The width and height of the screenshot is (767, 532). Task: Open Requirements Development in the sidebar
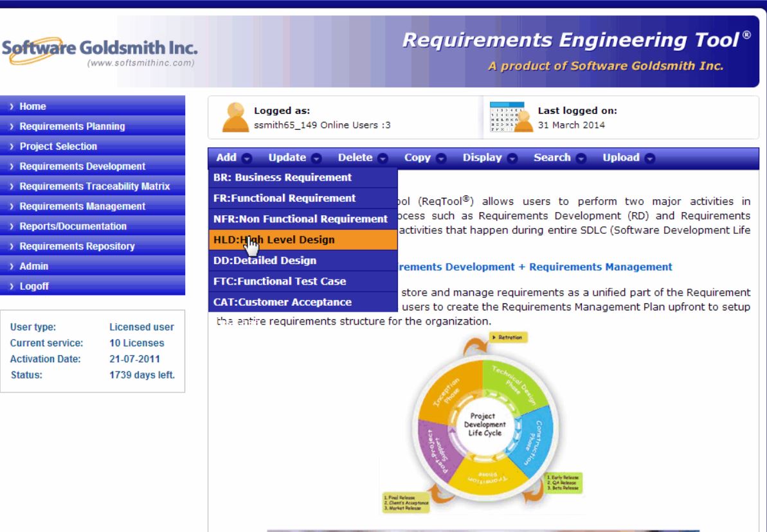pyautogui.click(x=93, y=166)
